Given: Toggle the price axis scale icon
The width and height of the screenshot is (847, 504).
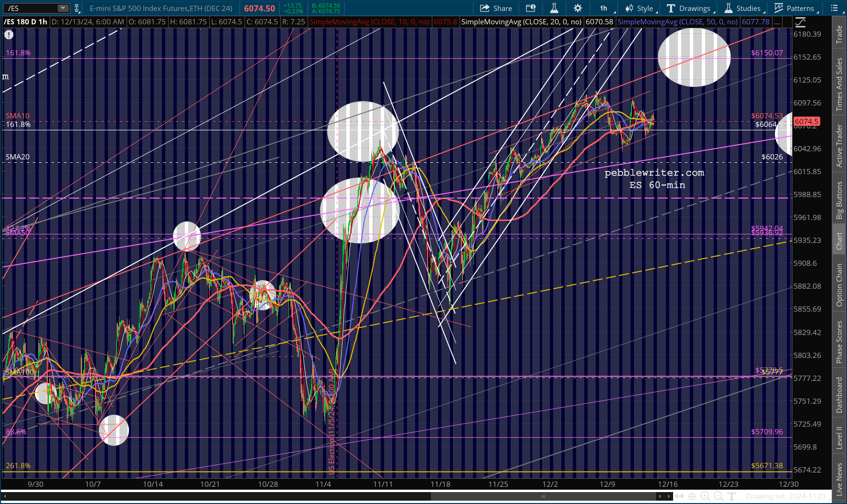Looking at the screenshot, I should [800, 22].
